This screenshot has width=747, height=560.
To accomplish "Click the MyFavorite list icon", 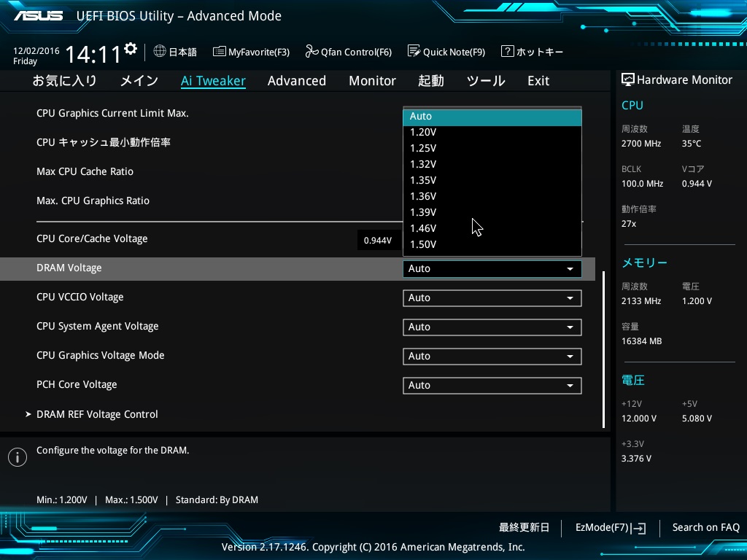I will click(219, 52).
